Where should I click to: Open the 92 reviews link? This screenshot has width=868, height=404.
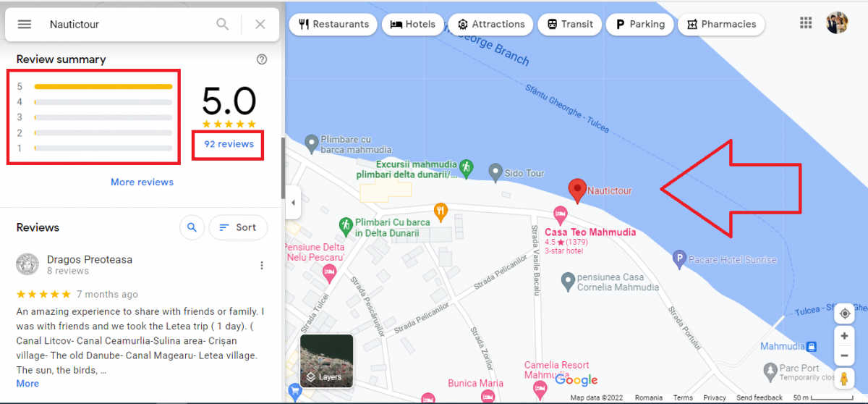pyautogui.click(x=229, y=144)
